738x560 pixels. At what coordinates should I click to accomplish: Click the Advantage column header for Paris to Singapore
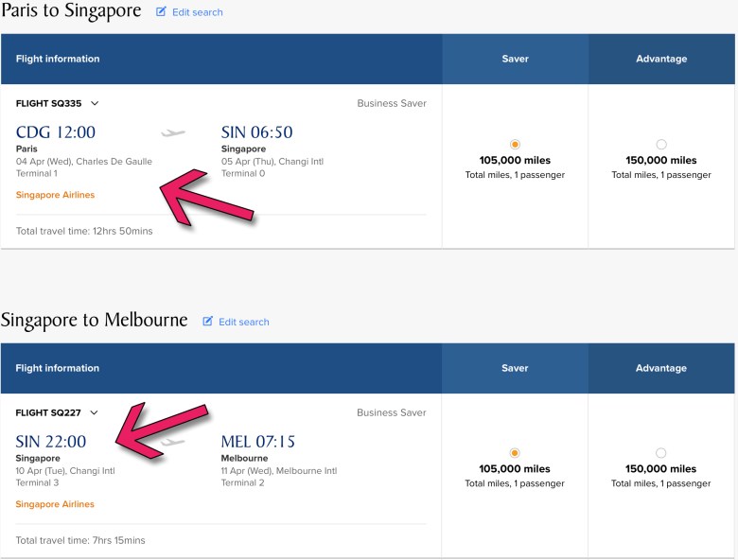click(660, 59)
